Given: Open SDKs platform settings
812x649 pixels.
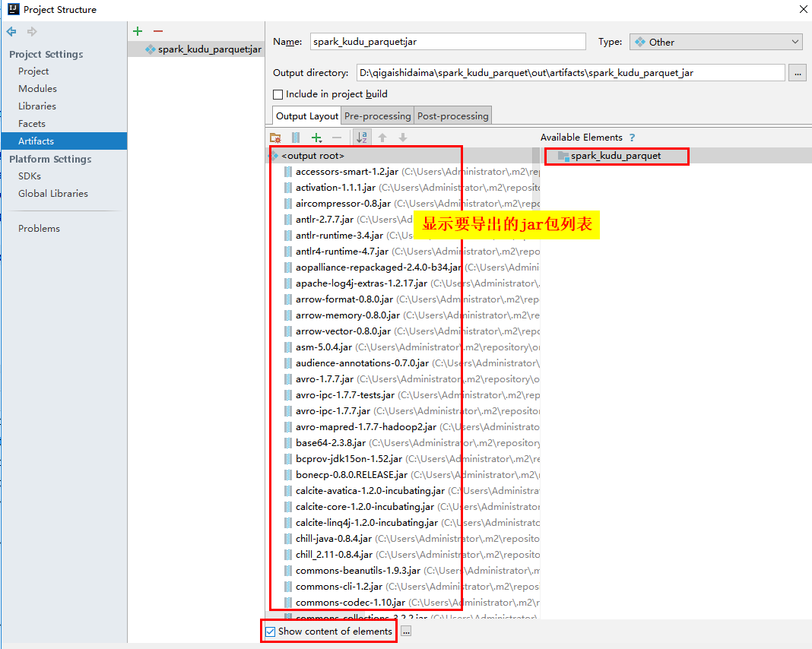Looking at the screenshot, I should 30,176.
